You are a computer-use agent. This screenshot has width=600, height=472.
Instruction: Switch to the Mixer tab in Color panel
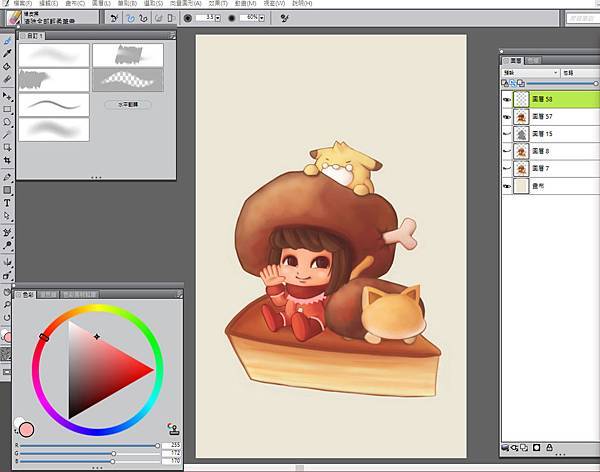48,294
